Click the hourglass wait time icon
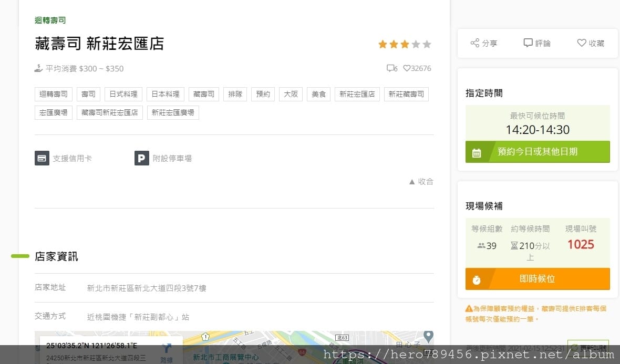The width and height of the screenshot is (620, 364). (514, 246)
